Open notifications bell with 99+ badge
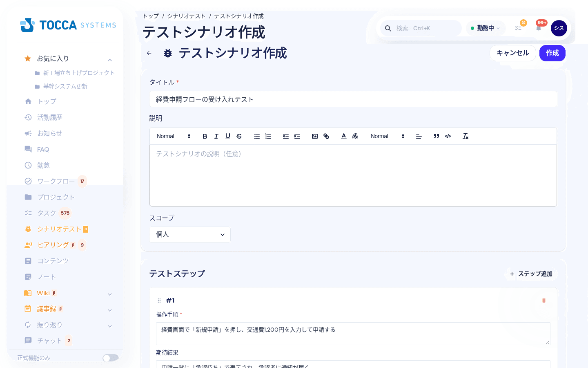This screenshot has height=368, width=588. (539, 28)
